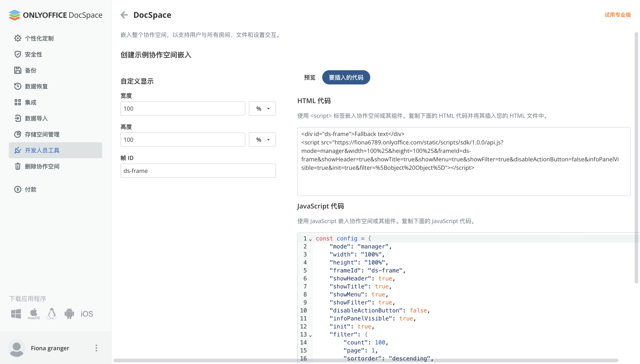Click the HTML 代码 heading
640x364 pixels.
pyautogui.click(x=314, y=101)
